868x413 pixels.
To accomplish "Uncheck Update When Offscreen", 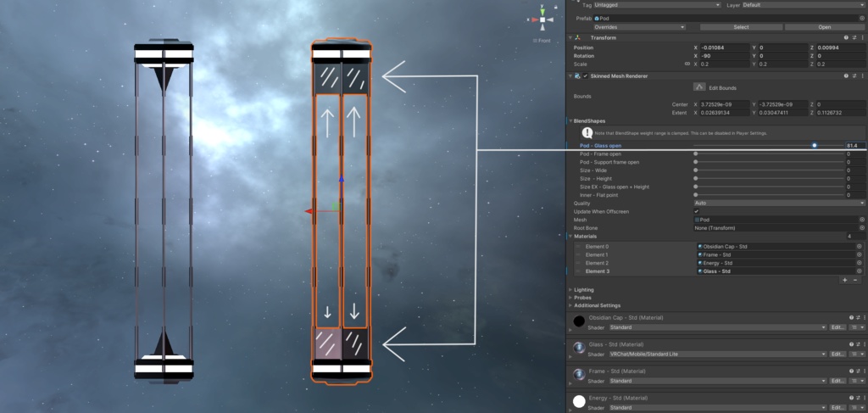I will tap(697, 211).
